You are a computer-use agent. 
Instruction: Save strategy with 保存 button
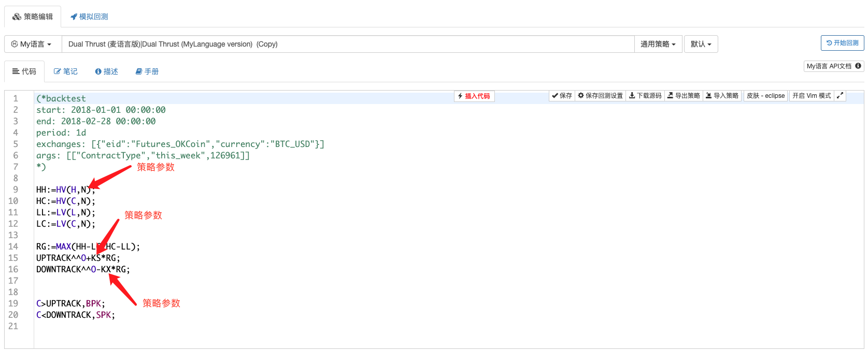562,96
